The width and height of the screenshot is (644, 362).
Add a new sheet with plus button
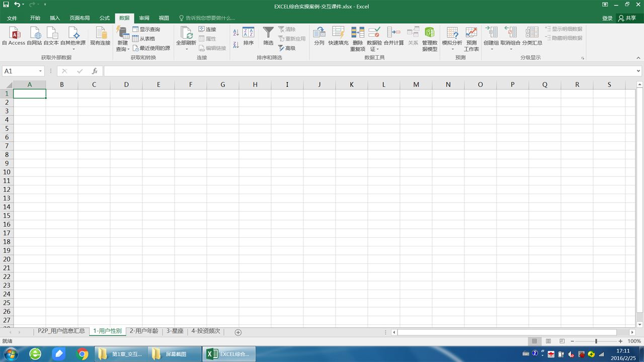tap(238, 332)
